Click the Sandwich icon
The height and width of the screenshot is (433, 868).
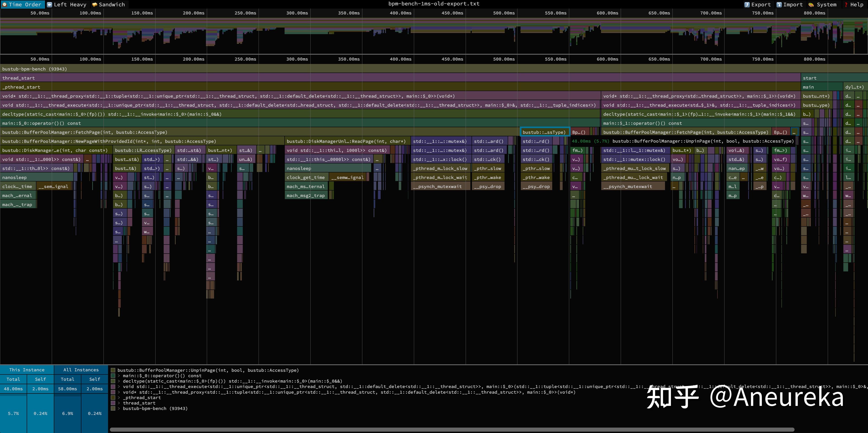[95, 4]
